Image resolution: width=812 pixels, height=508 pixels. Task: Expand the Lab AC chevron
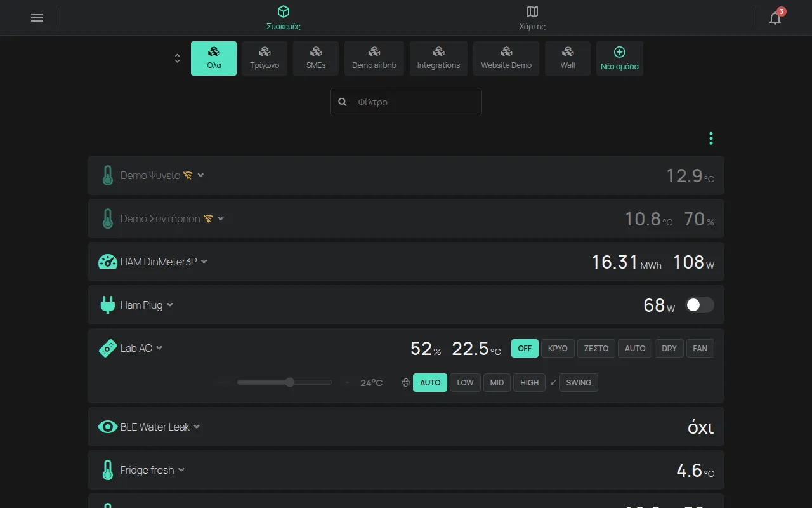click(159, 348)
